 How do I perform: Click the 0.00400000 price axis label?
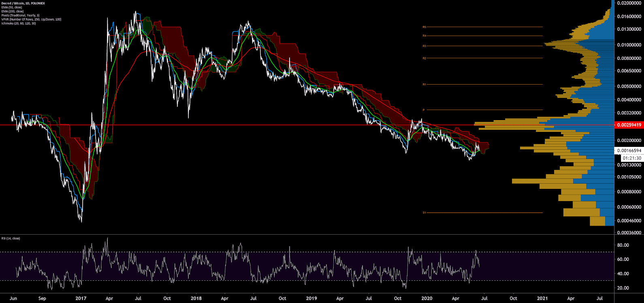tap(629, 100)
